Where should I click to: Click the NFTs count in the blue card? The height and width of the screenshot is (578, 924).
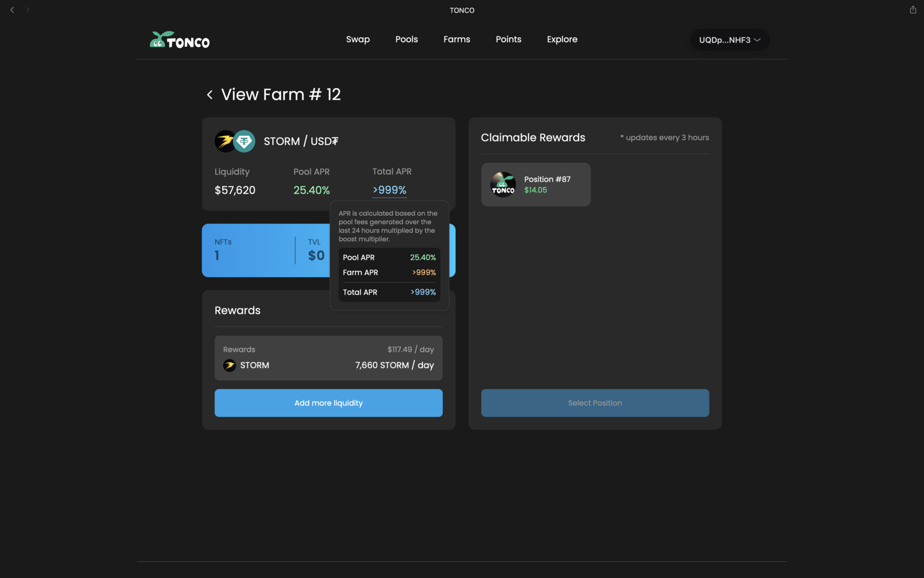[x=217, y=255]
